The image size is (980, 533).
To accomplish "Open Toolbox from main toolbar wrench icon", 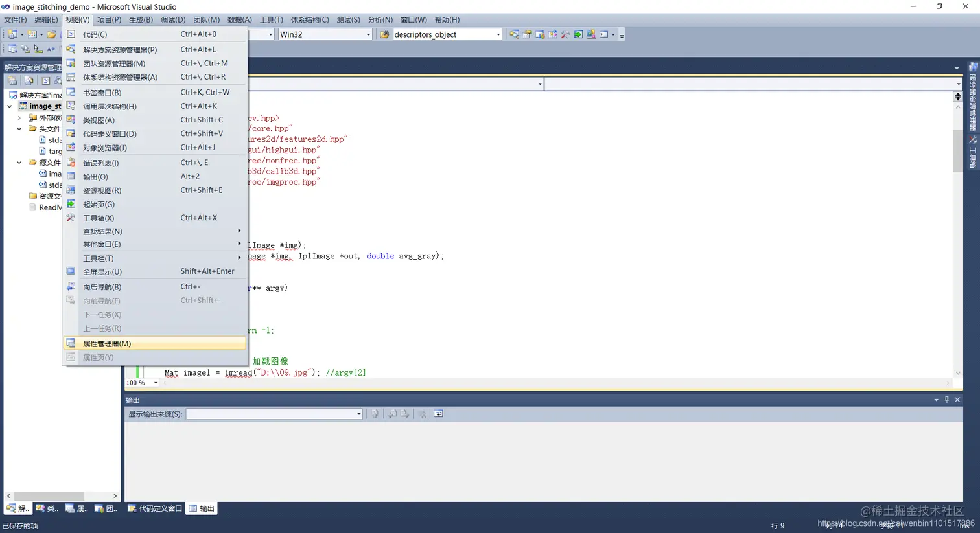I will (x=565, y=34).
